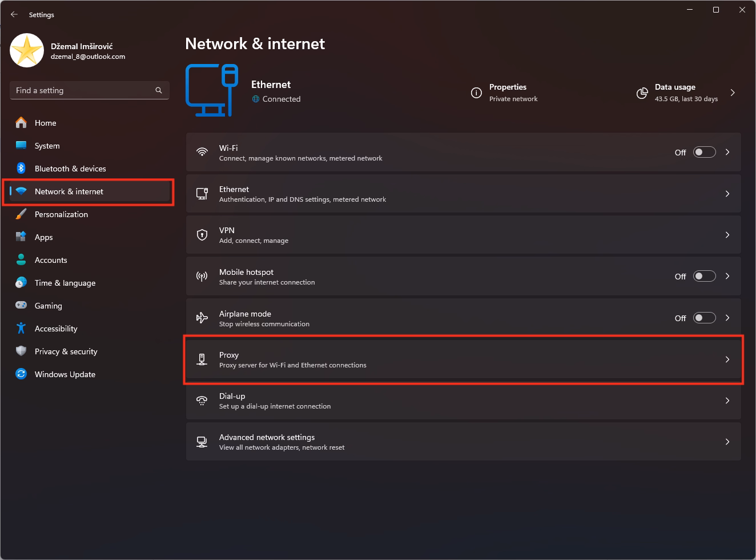Open Accounts label in sidebar
This screenshot has height=560, width=756.
coord(51,260)
